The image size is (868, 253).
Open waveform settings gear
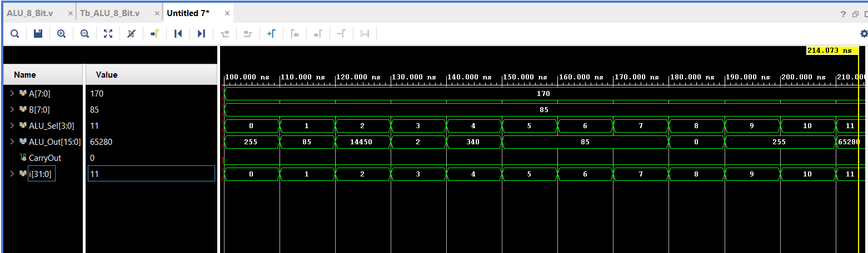tap(864, 34)
